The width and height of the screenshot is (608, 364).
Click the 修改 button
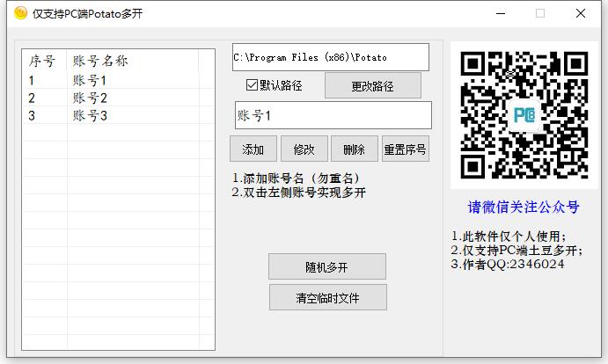(x=304, y=149)
